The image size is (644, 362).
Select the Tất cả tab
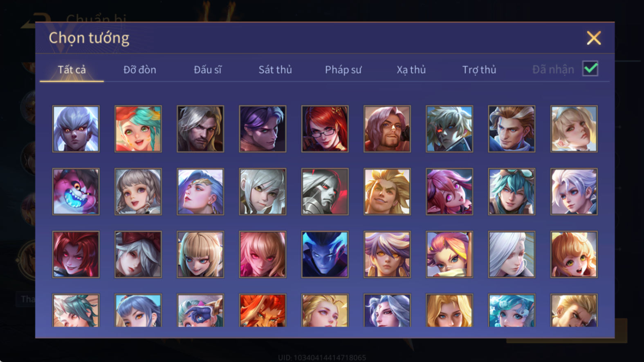[72, 69]
